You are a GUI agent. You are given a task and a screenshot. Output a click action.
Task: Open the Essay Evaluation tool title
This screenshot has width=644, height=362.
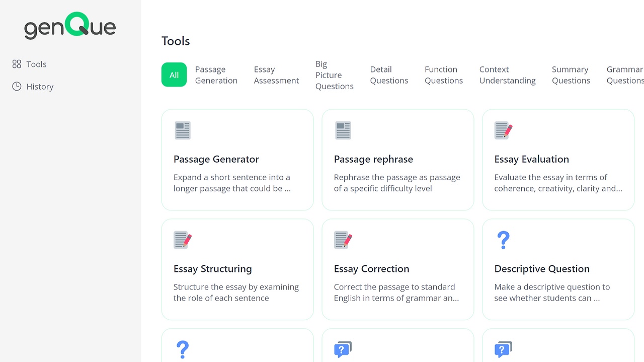point(531,159)
